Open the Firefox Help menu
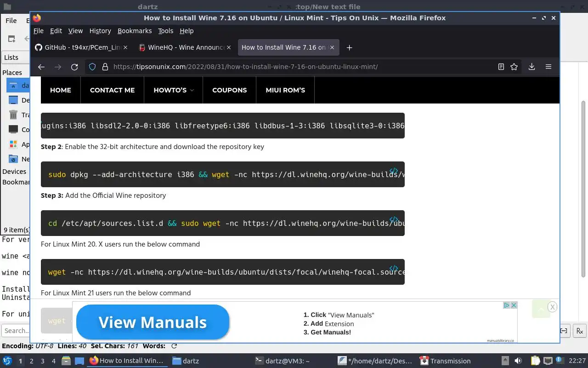Image resolution: width=588 pixels, height=368 pixels. [x=187, y=31]
